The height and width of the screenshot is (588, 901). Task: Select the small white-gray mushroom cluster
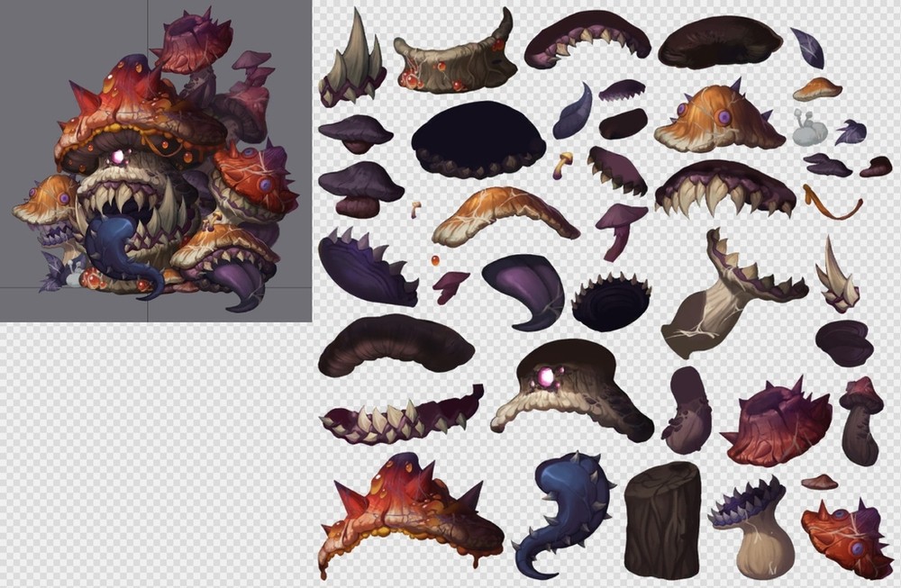809,129
